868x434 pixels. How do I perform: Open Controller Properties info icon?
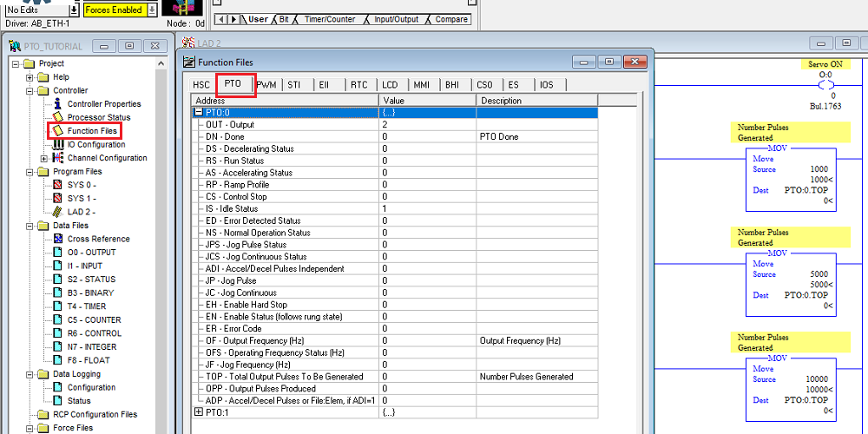[57, 104]
